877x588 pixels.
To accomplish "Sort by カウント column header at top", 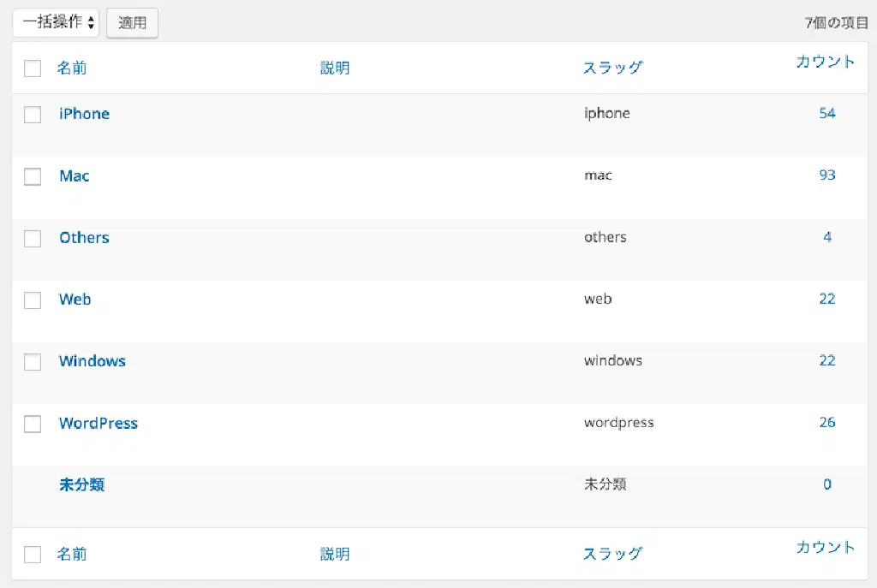I will (x=825, y=62).
